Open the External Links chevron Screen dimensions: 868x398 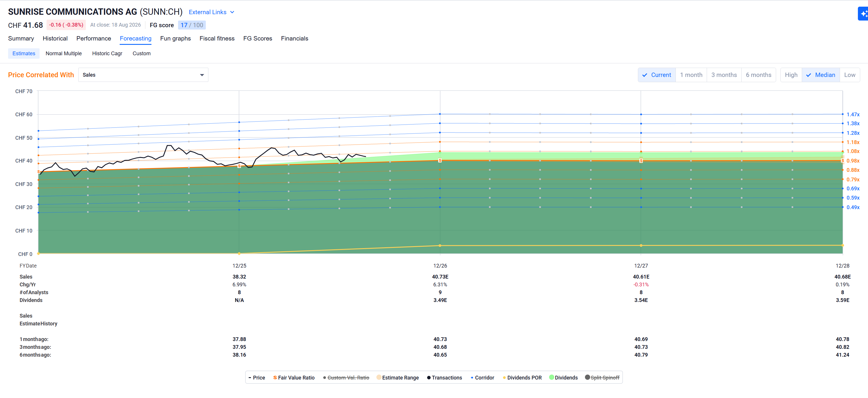(232, 12)
